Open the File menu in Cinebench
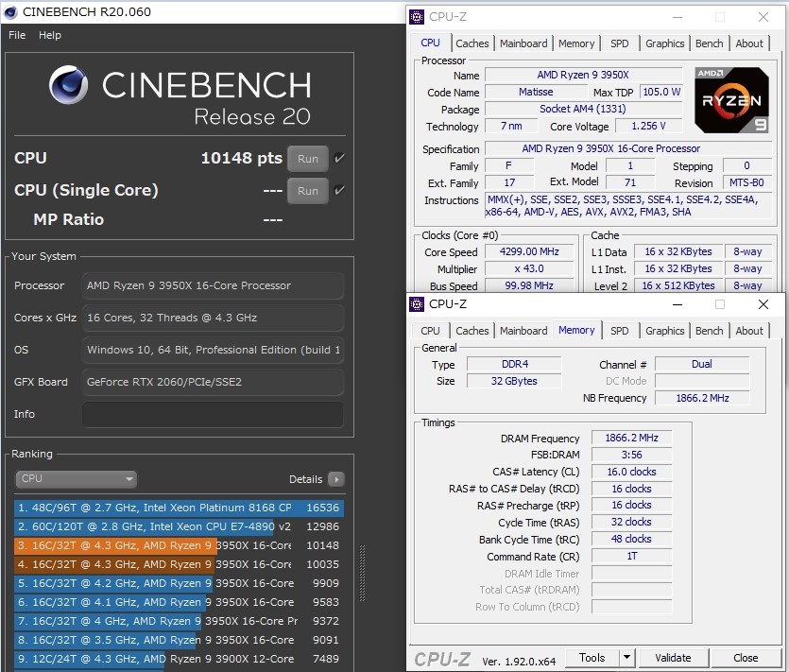Screen dimensions: 789x672 [17, 35]
